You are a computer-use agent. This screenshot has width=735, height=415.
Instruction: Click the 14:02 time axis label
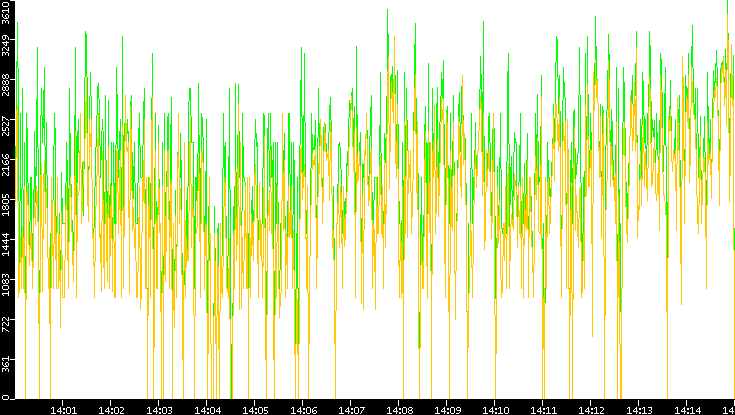click(111, 410)
